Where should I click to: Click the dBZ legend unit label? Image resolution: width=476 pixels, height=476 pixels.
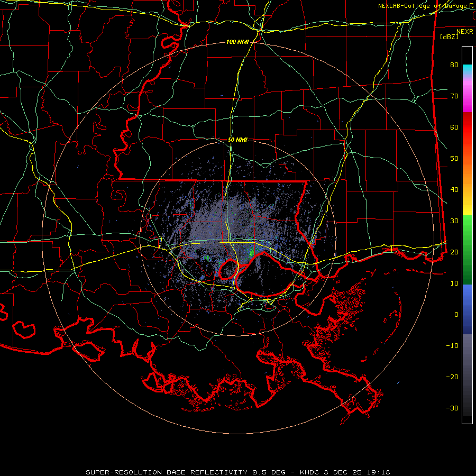pyautogui.click(x=449, y=36)
